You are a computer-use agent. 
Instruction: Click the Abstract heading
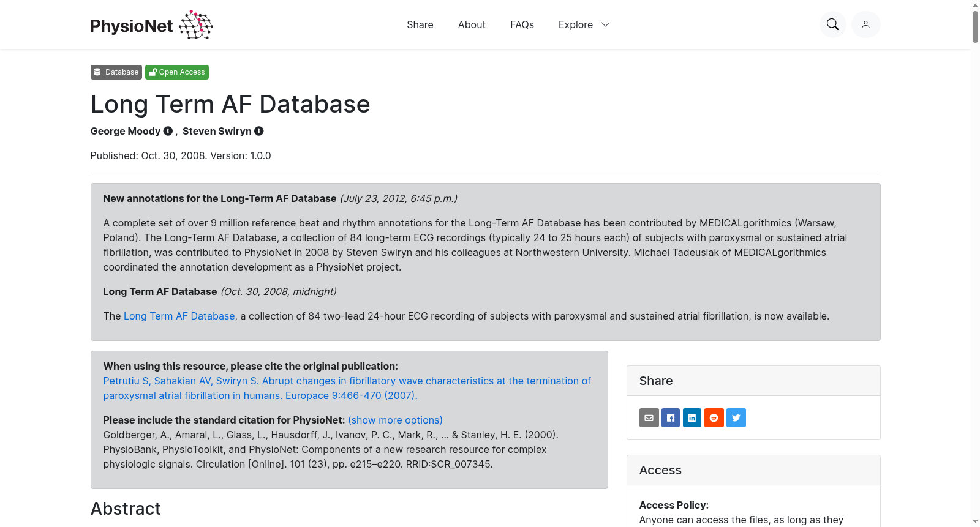click(126, 509)
